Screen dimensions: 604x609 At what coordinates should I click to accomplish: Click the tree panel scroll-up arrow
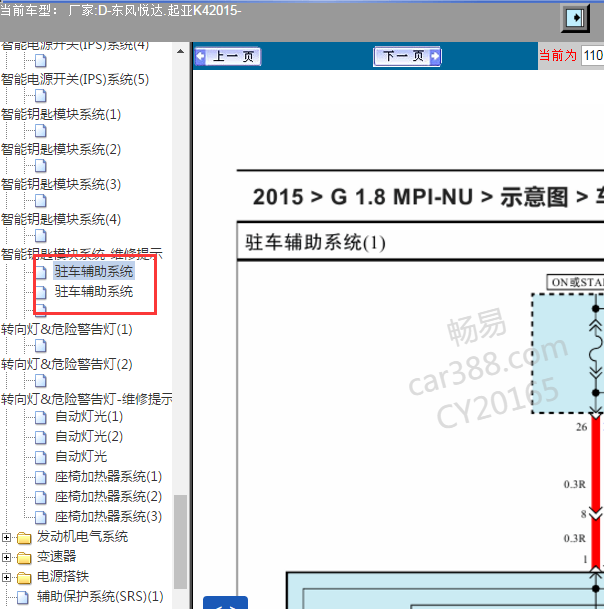[180, 51]
